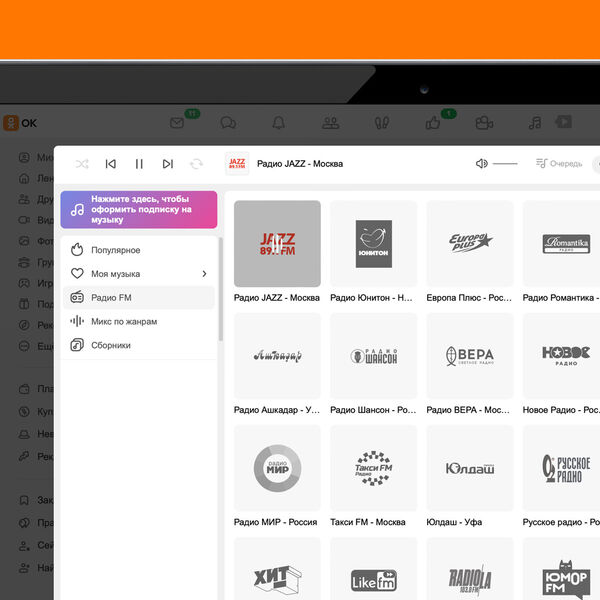Click the thumbs-up reactions icon in header
The height and width of the screenshot is (600, 600).
pos(433,123)
